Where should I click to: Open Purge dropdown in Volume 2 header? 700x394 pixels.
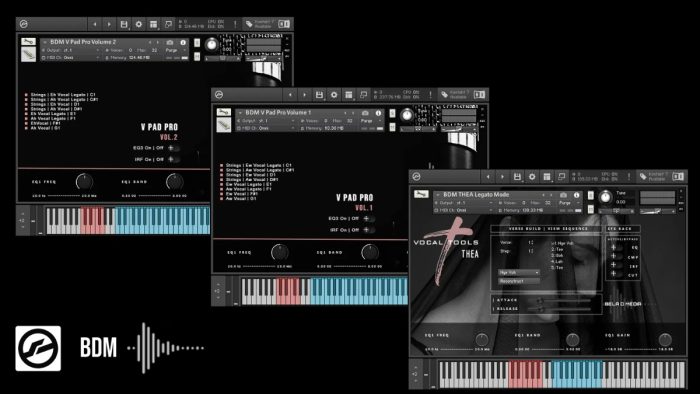[x=175, y=50]
